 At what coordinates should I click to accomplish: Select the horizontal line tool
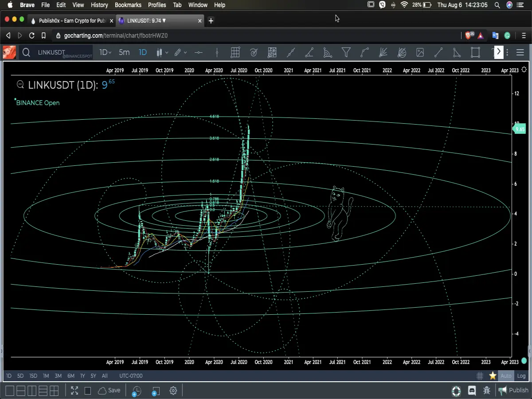coord(198,52)
